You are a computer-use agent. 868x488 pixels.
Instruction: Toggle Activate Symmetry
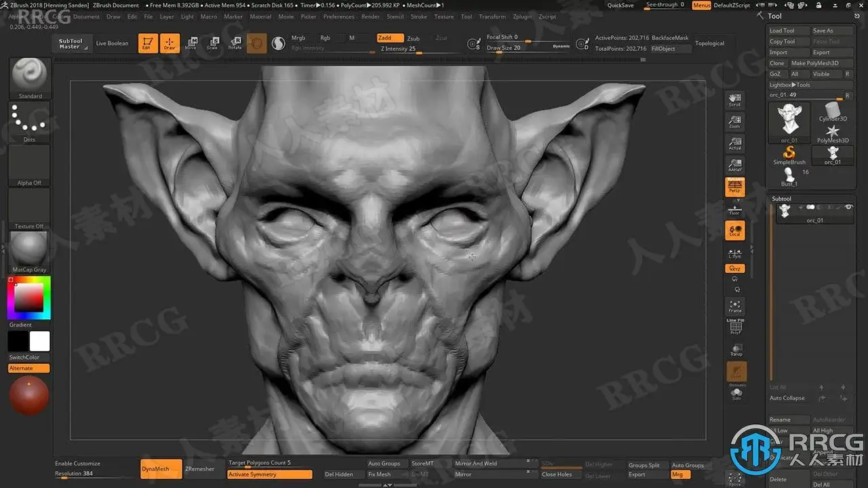pyautogui.click(x=270, y=474)
